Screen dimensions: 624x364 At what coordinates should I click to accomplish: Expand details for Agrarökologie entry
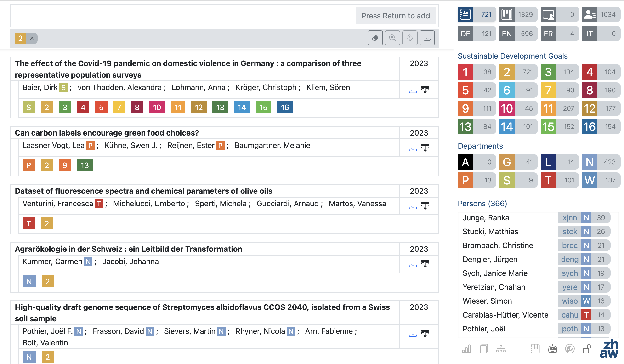[x=425, y=264]
